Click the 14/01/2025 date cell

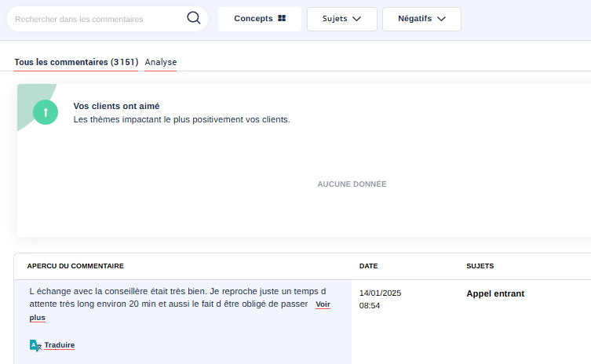click(x=380, y=293)
